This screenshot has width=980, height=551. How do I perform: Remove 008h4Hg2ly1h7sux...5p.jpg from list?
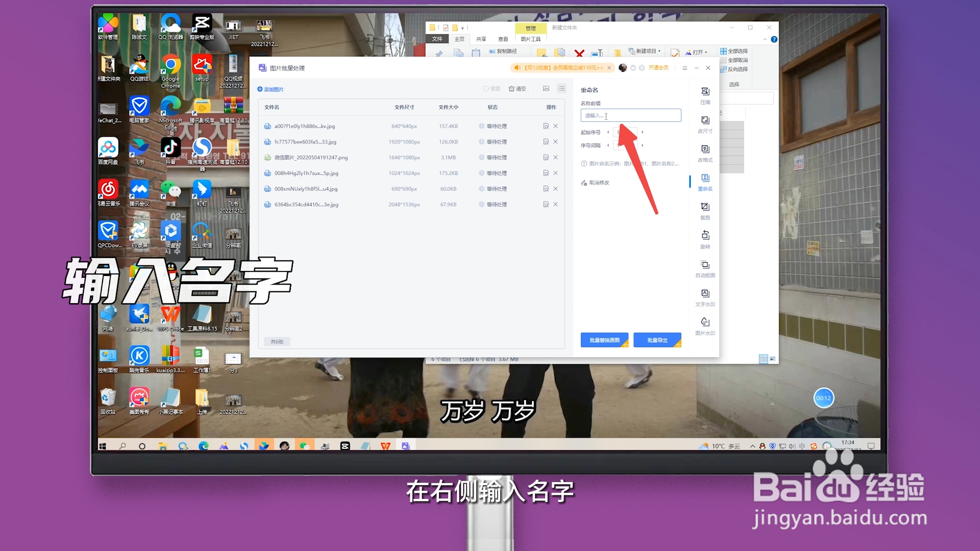coord(555,173)
